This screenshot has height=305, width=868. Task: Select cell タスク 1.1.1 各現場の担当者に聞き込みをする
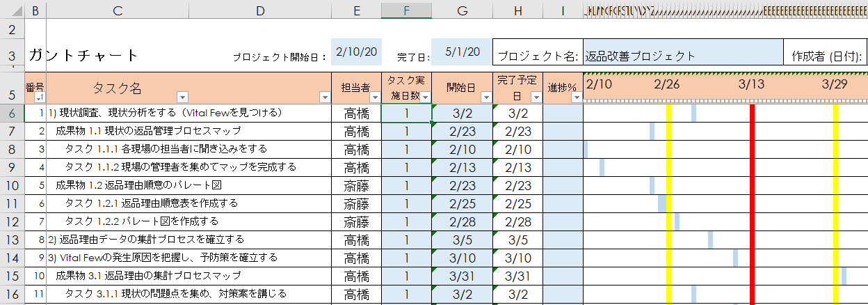[x=188, y=149]
